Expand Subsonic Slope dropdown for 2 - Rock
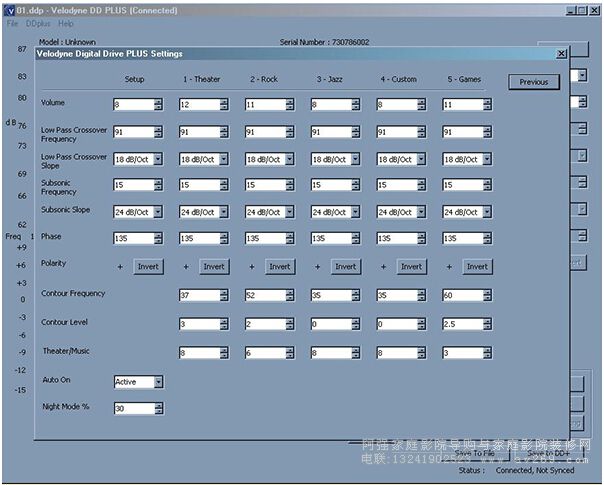The image size is (604, 485). coord(289,212)
